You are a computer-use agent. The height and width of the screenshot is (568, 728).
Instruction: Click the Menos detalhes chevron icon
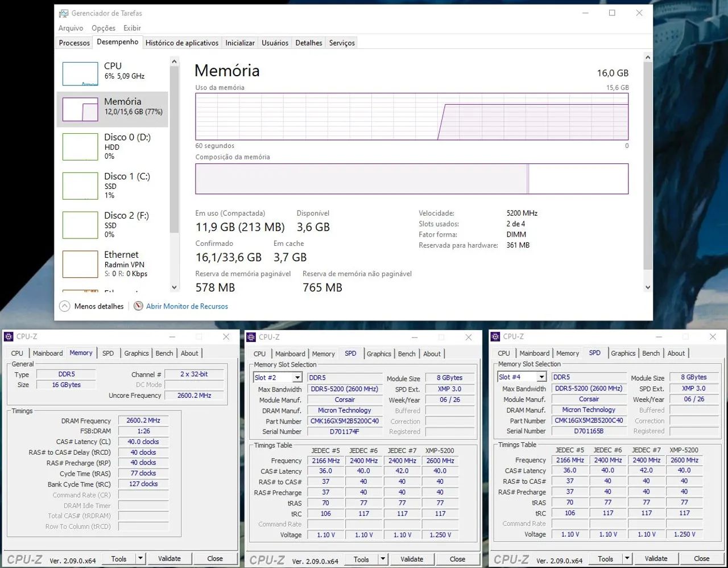coord(65,306)
